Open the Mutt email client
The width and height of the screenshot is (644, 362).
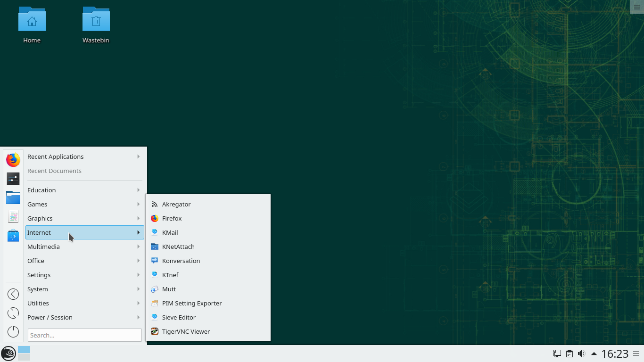click(169, 289)
